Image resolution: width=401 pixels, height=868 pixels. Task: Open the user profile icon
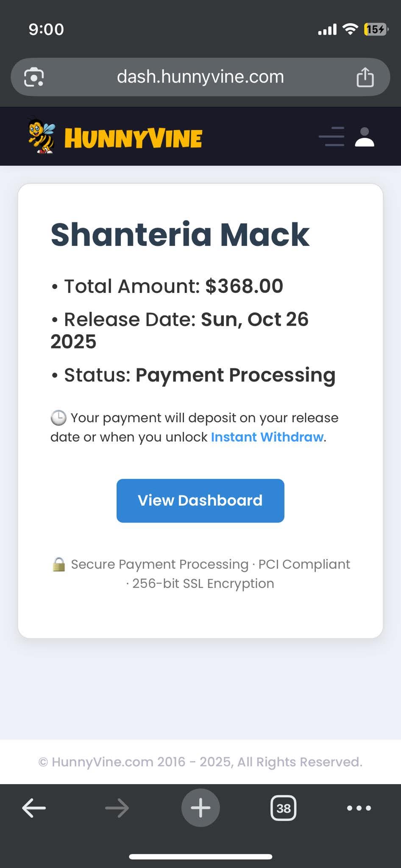coord(364,137)
